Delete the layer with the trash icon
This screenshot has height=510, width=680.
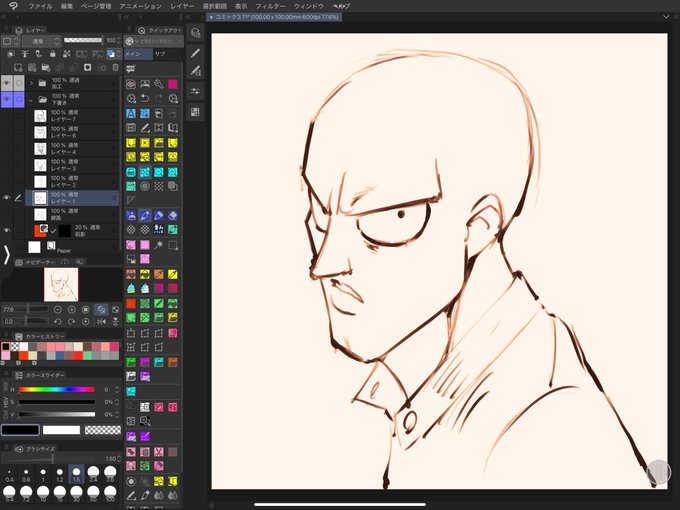tap(115, 67)
